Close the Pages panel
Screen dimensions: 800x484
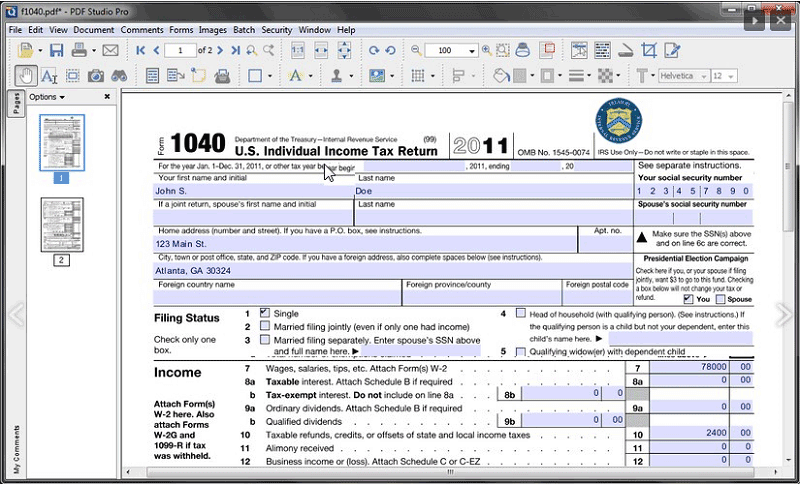pyautogui.click(x=107, y=96)
